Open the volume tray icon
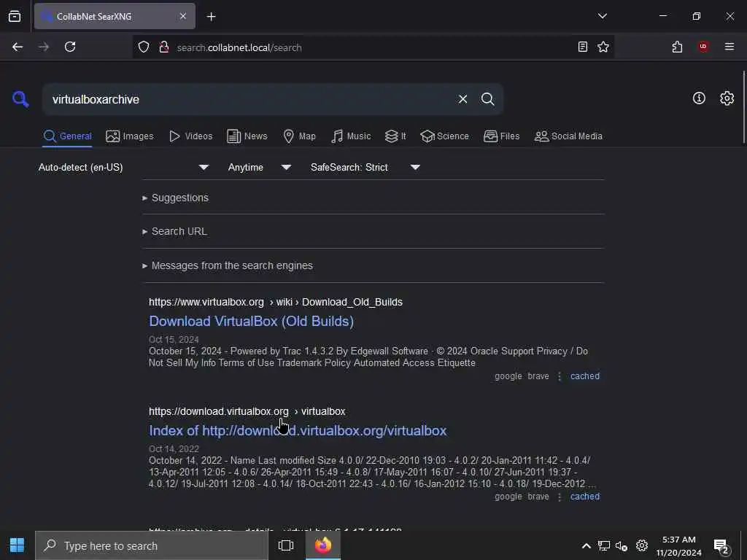The width and height of the screenshot is (747, 560). click(x=622, y=545)
